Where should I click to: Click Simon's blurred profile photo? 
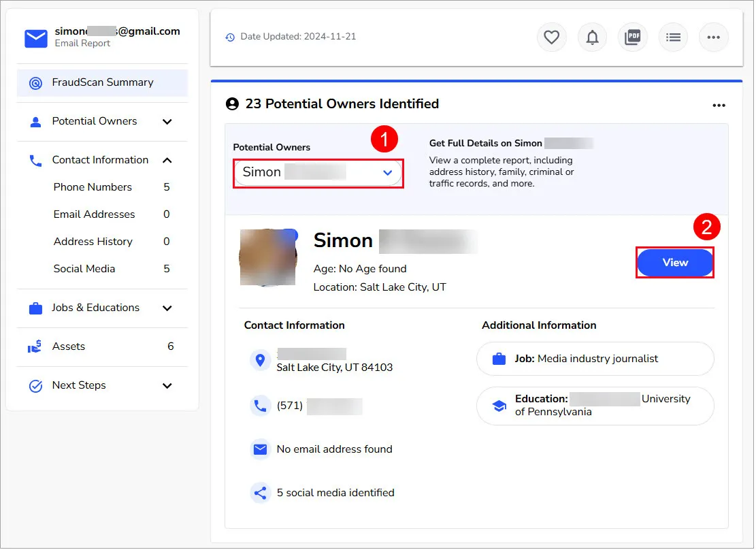click(x=268, y=257)
